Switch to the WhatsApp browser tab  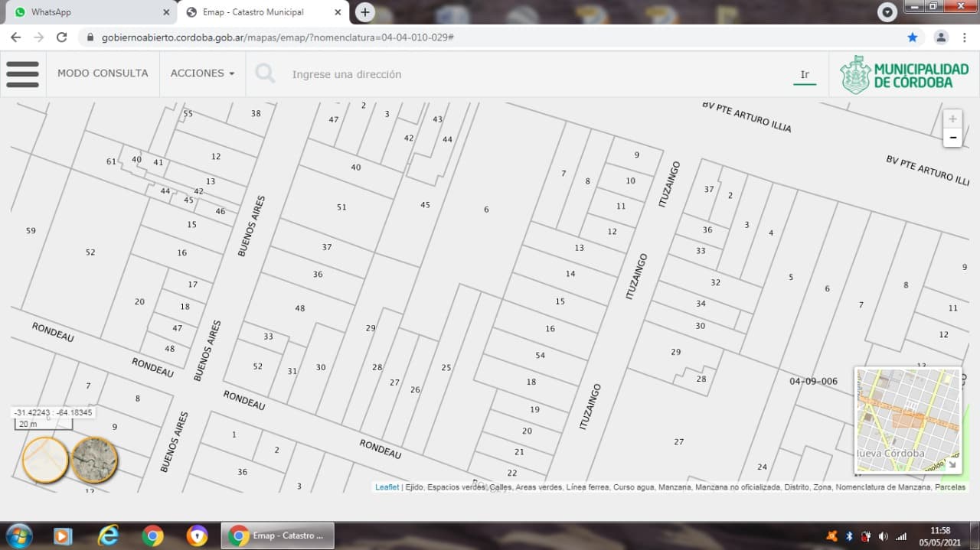(88, 12)
